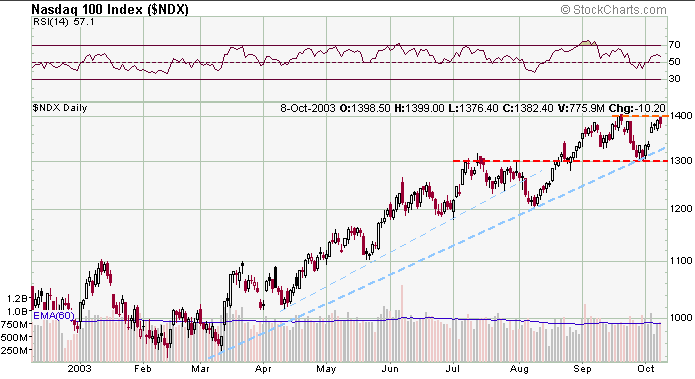The height and width of the screenshot is (379, 695).
Task: Click the price axis label "1400"
Action: (681, 116)
